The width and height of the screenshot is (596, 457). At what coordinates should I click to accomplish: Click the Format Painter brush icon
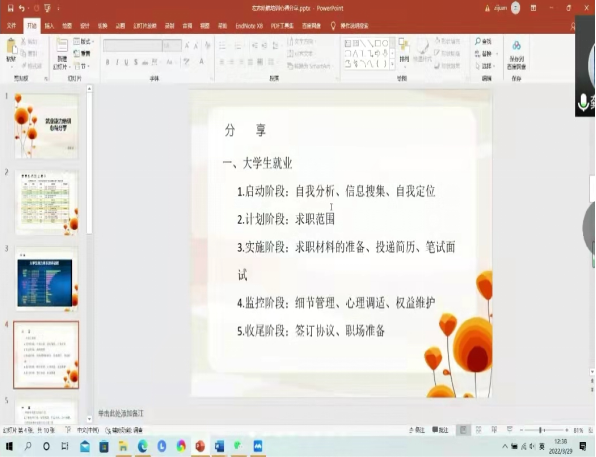[24, 65]
